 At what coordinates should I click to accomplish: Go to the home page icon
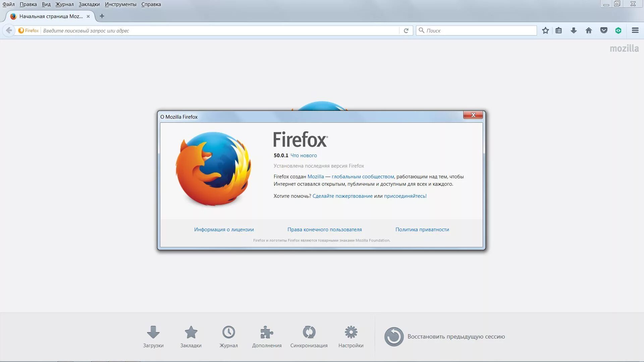[x=589, y=31]
